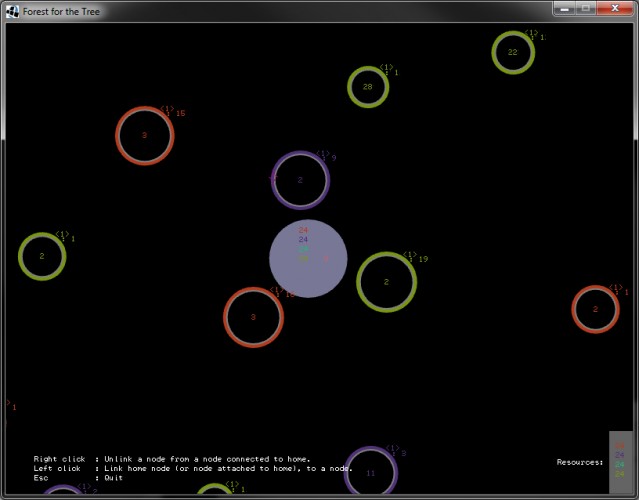
Task: Click the level label 15 beside red node
Action: 181,113
